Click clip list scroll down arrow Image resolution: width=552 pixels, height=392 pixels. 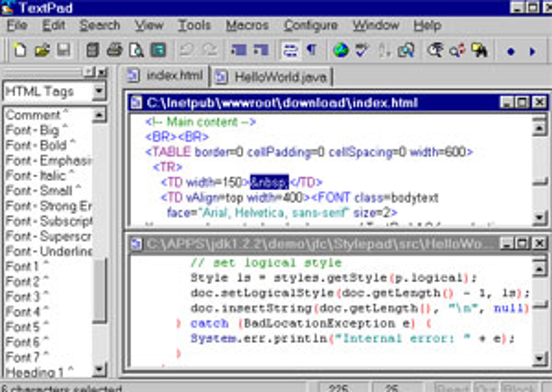[99, 369]
